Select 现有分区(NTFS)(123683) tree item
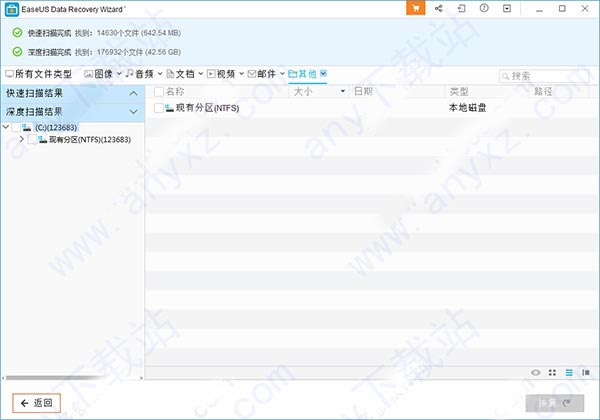The width and height of the screenshot is (600, 420). click(x=90, y=140)
